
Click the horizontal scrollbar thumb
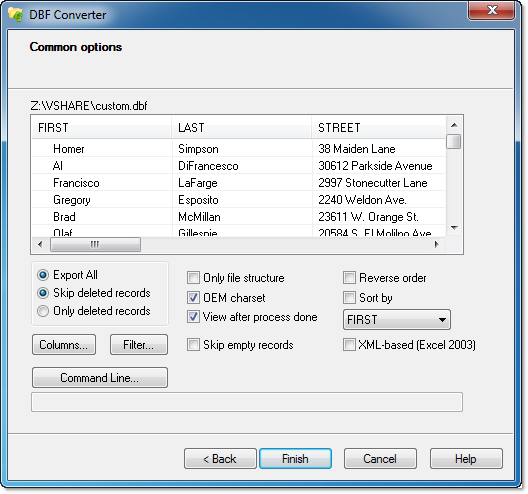click(95, 244)
